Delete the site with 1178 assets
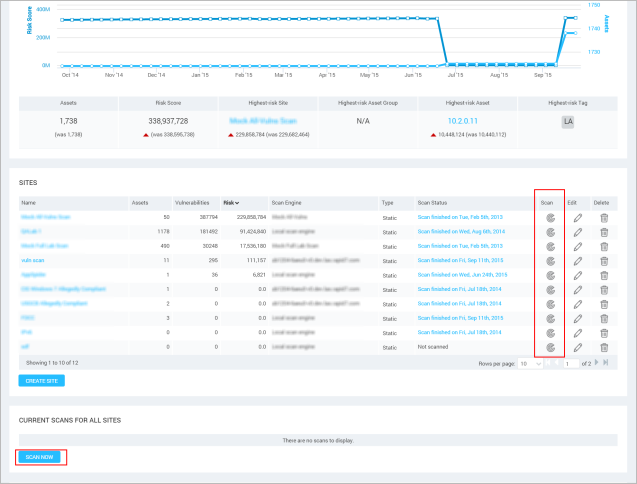This screenshot has height=484, width=637. (603, 230)
